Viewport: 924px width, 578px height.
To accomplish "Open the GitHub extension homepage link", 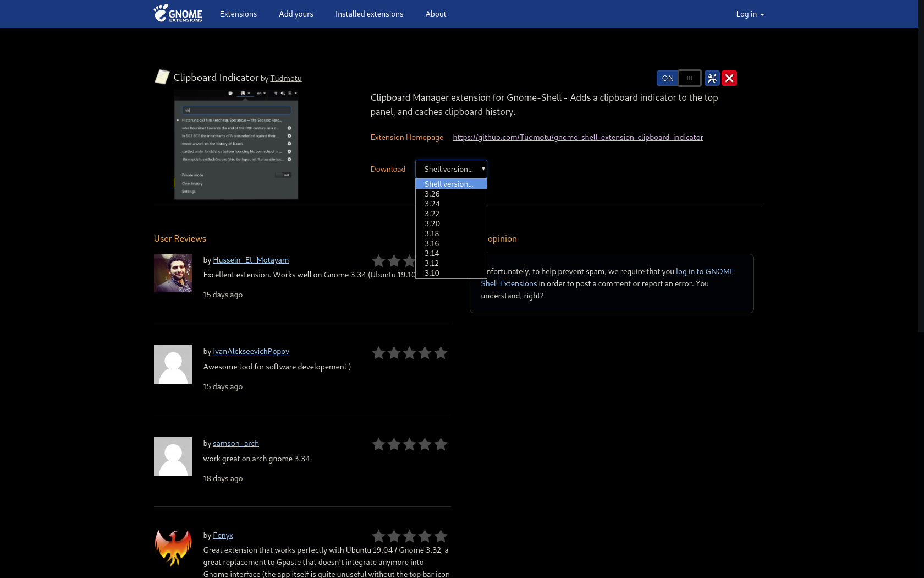I will (x=577, y=137).
